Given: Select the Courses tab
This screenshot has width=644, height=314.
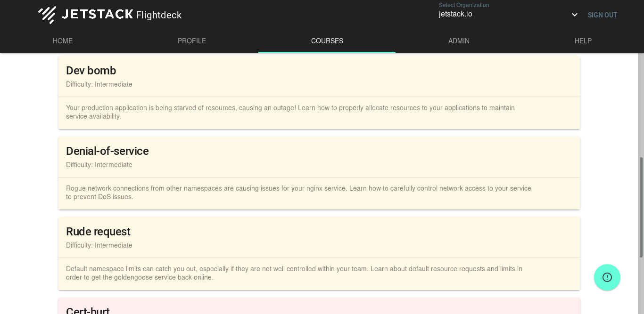Looking at the screenshot, I should coord(327,41).
